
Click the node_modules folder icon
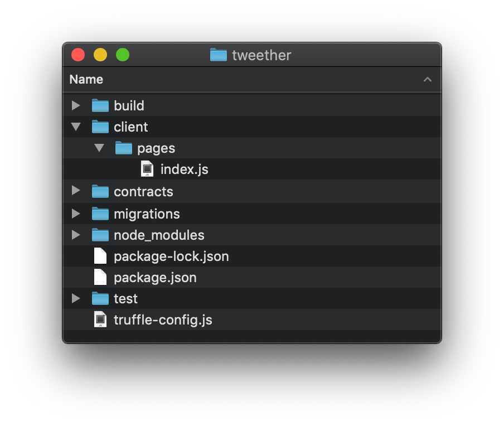pyautogui.click(x=100, y=235)
